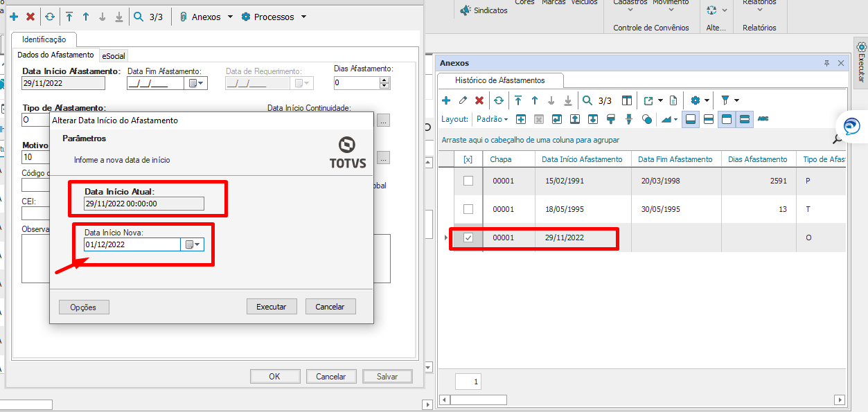Click right arrow of Anexos horizontal scrollbar
The image size is (868, 412).
(x=840, y=400)
